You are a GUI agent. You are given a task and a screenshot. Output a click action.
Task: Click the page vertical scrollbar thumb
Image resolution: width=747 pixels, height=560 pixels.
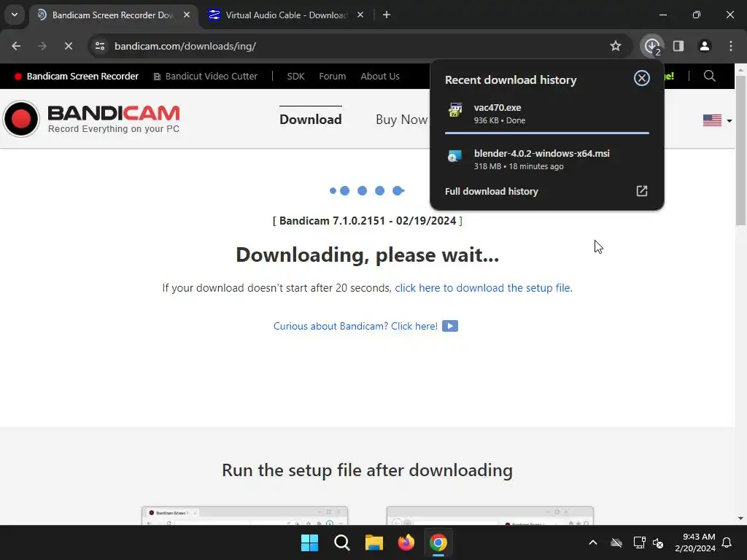(x=740, y=150)
